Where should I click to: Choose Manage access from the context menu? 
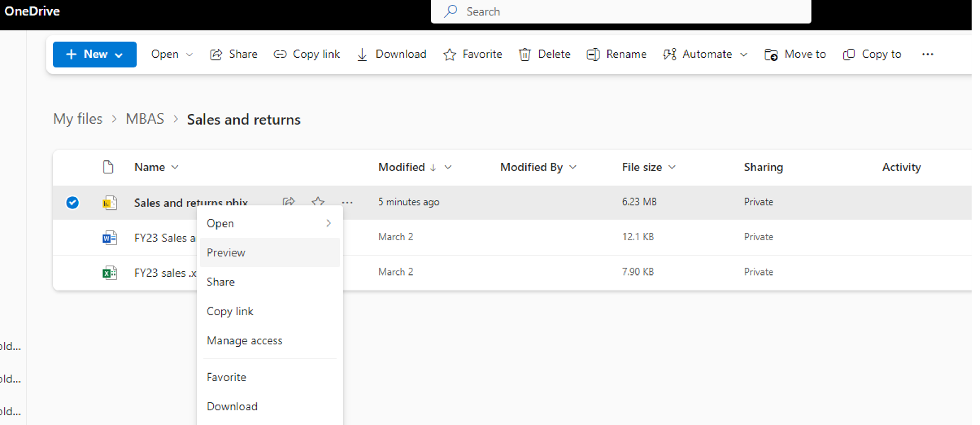coord(244,340)
